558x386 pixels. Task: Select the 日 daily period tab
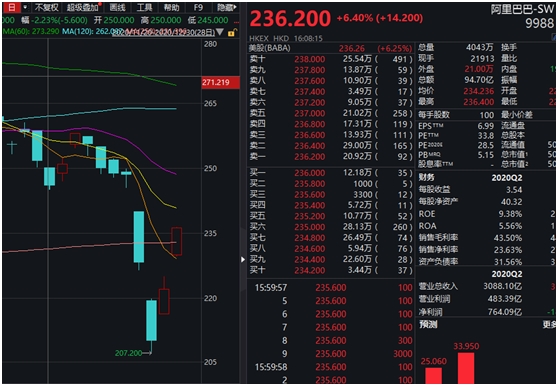pos(12,7)
